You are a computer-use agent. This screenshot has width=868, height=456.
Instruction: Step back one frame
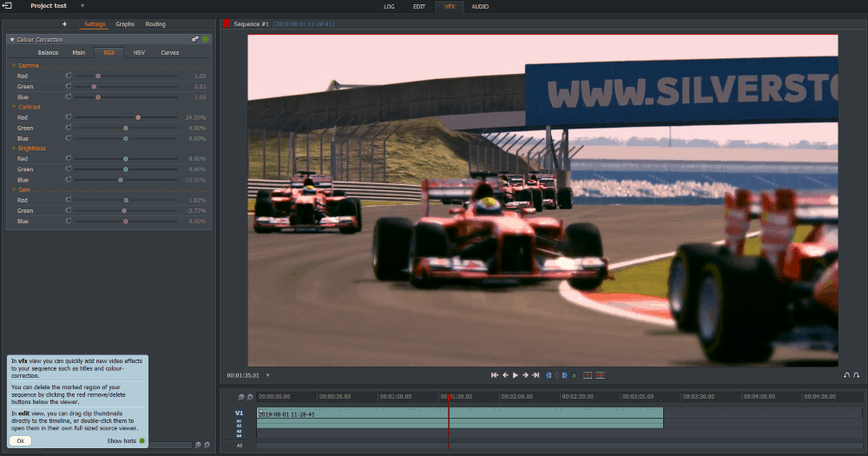505,375
